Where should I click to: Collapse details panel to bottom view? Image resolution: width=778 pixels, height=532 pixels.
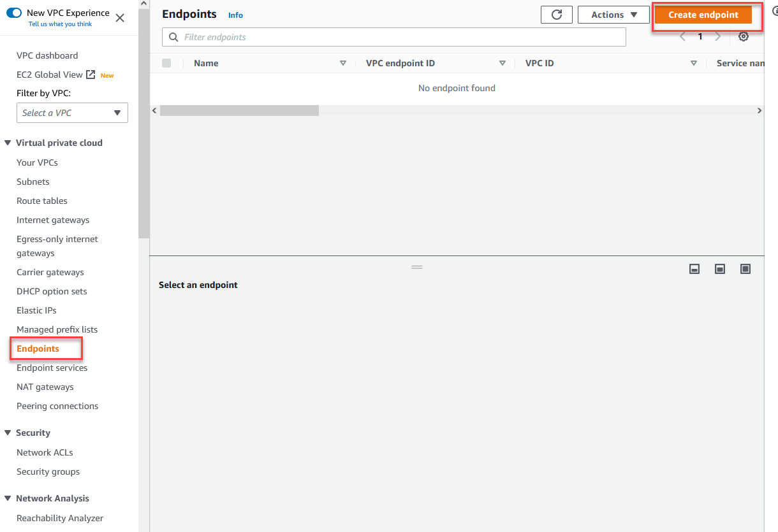pos(694,269)
